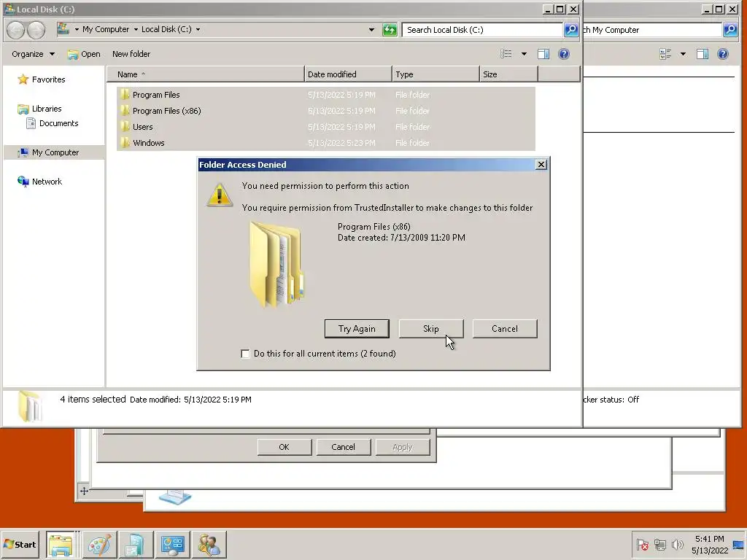Viewport: 747px width, 560px height.
Task: Open Windows Explorer from taskbar
Action: 60,545
